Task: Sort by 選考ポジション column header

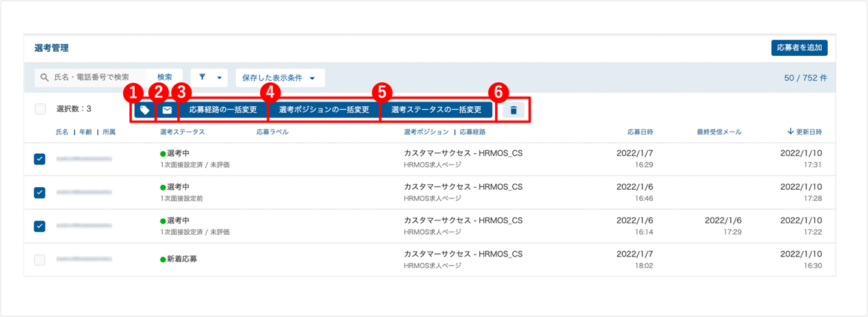Action: 426,131
